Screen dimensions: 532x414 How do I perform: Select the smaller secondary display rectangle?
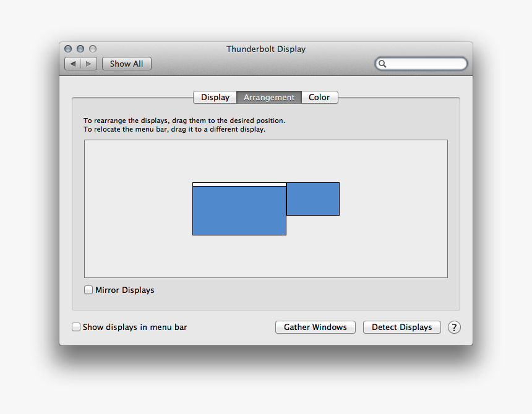[x=313, y=199]
